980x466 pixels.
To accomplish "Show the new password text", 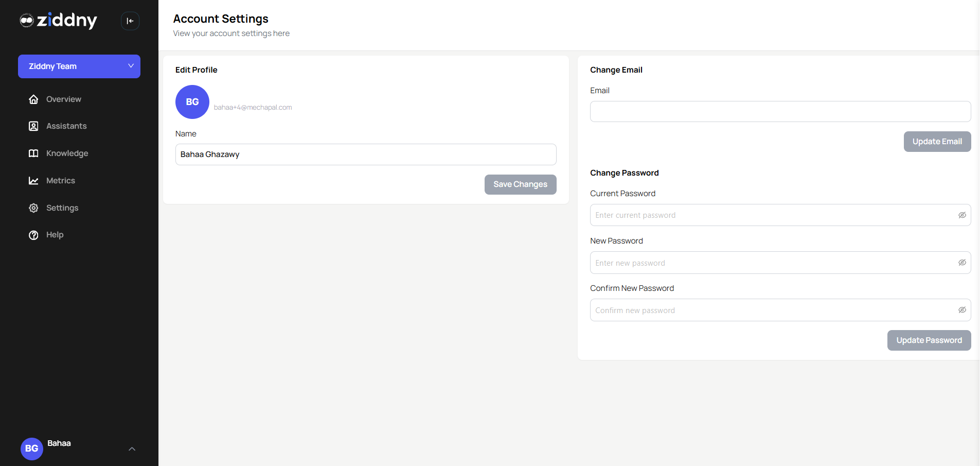I will pyautogui.click(x=962, y=262).
